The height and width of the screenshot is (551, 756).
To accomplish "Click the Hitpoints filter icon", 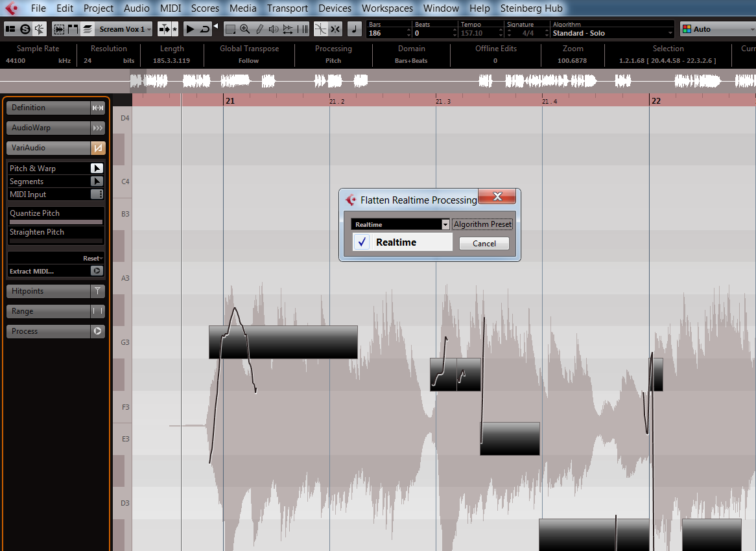I will point(98,291).
